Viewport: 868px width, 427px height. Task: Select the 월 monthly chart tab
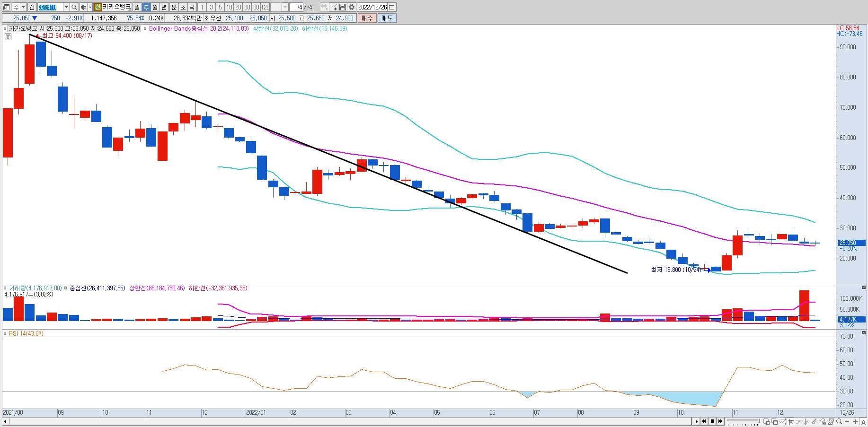tap(155, 7)
